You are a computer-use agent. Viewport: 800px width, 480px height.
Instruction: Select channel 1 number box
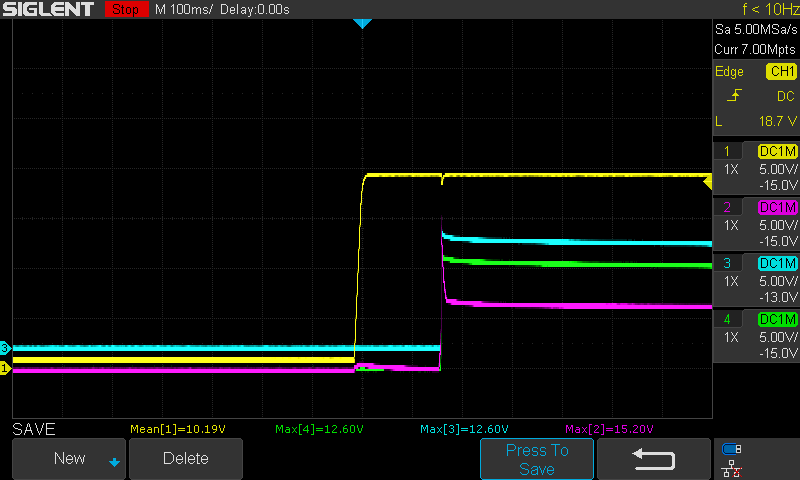[x=727, y=151]
